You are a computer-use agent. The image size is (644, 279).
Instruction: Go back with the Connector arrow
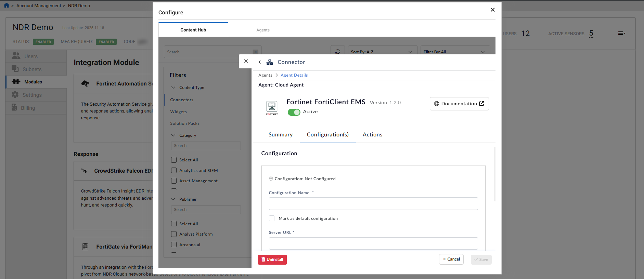coord(261,62)
